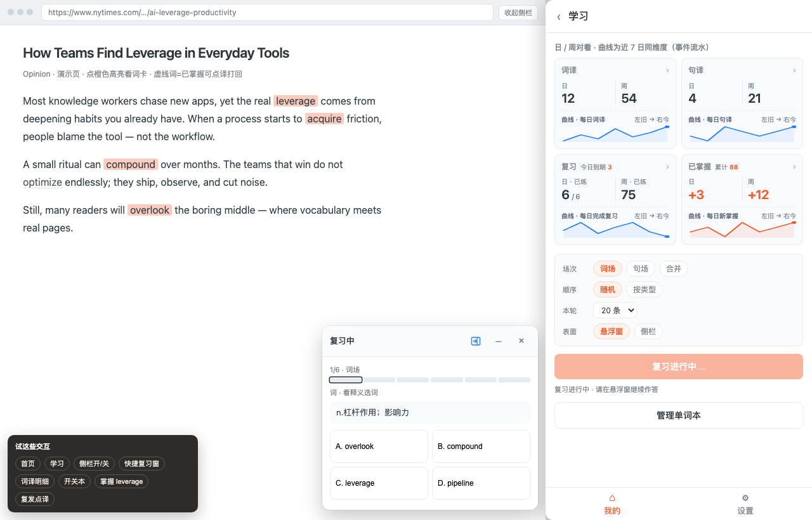Pick answer A. overlook

379,446
